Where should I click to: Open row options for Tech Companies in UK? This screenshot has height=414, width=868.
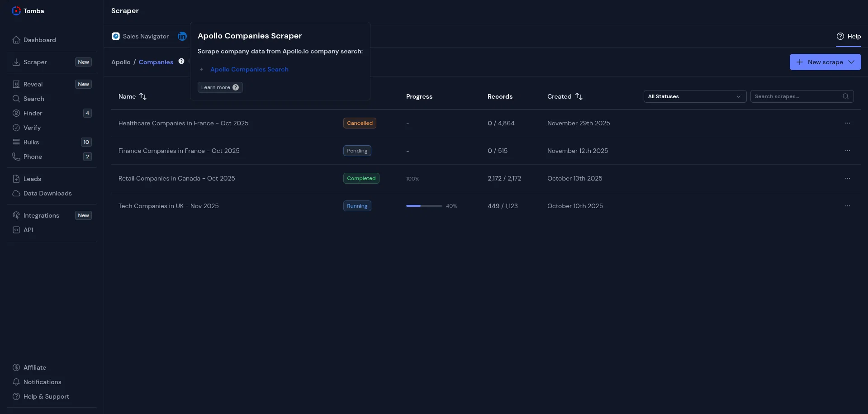848,206
